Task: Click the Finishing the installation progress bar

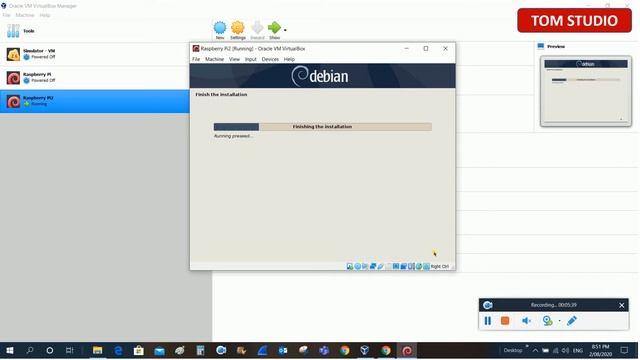Action: click(322, 127)
